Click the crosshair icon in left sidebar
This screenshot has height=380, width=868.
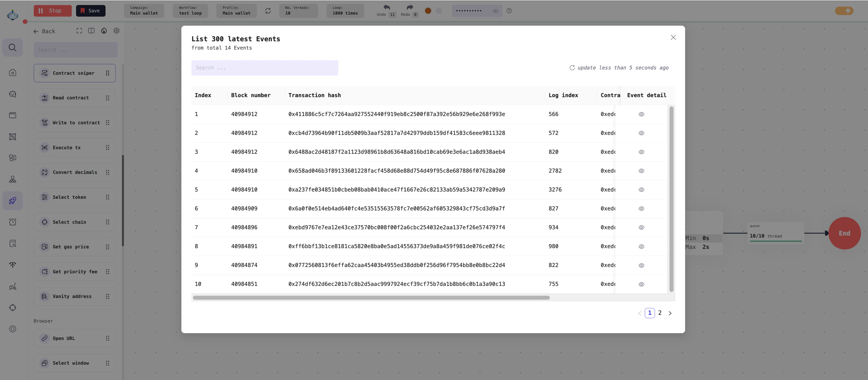tap(12, 308)
